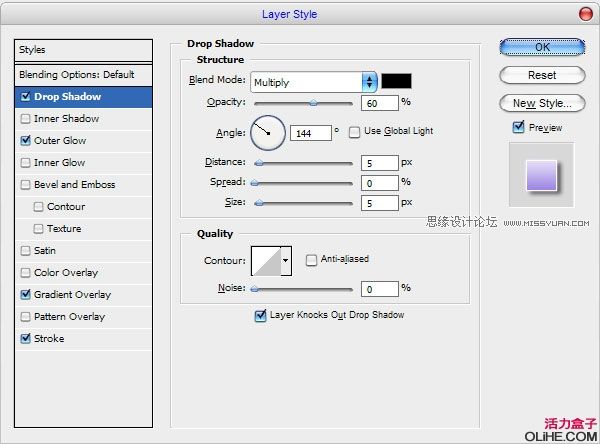Open the black shadow color swatch

pos(396,81)
